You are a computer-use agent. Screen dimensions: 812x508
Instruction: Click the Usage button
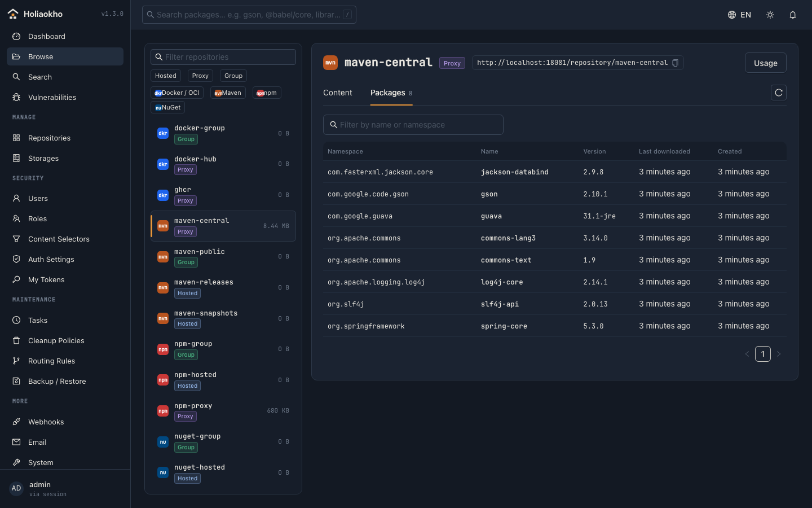[x=766, y=63]
